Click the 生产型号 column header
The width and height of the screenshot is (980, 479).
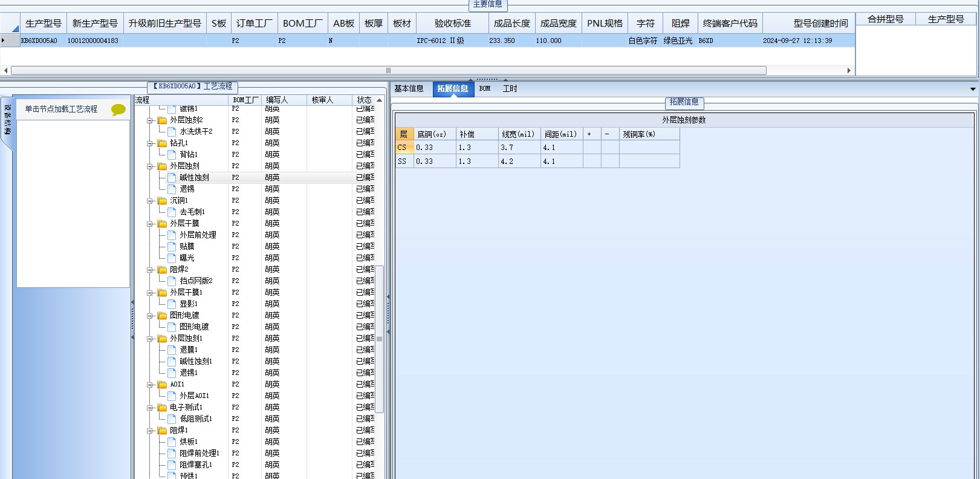tap(43, 23)
